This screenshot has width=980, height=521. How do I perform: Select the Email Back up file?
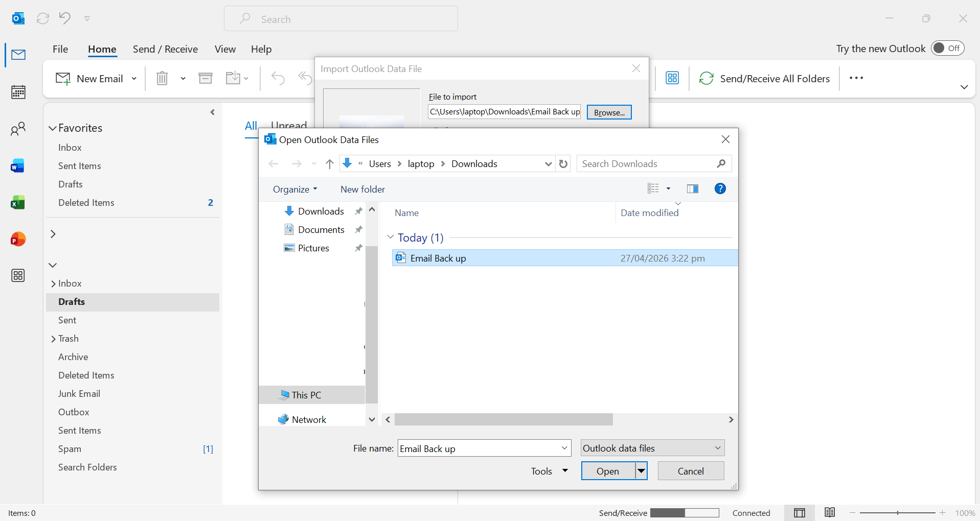point(565,258)
